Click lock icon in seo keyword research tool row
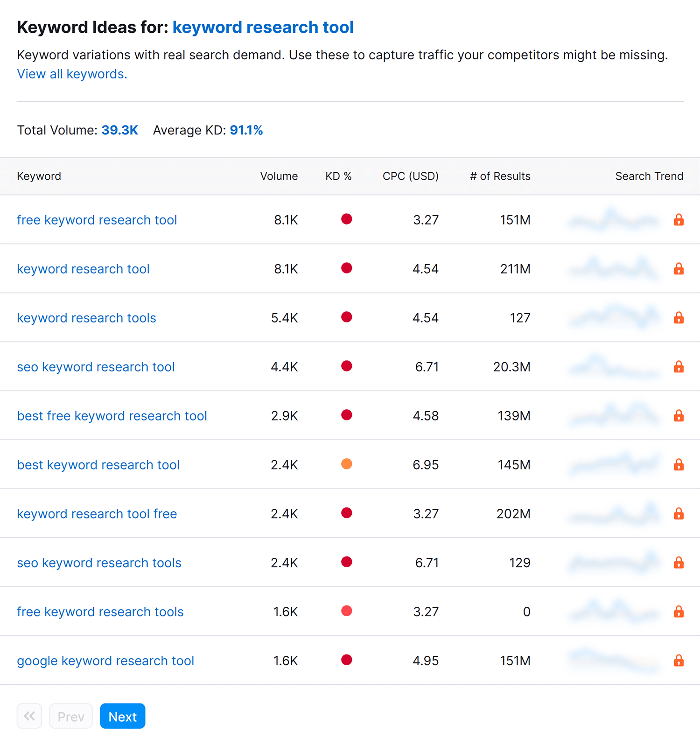The image size is (700, 745). tap(679, 366)
